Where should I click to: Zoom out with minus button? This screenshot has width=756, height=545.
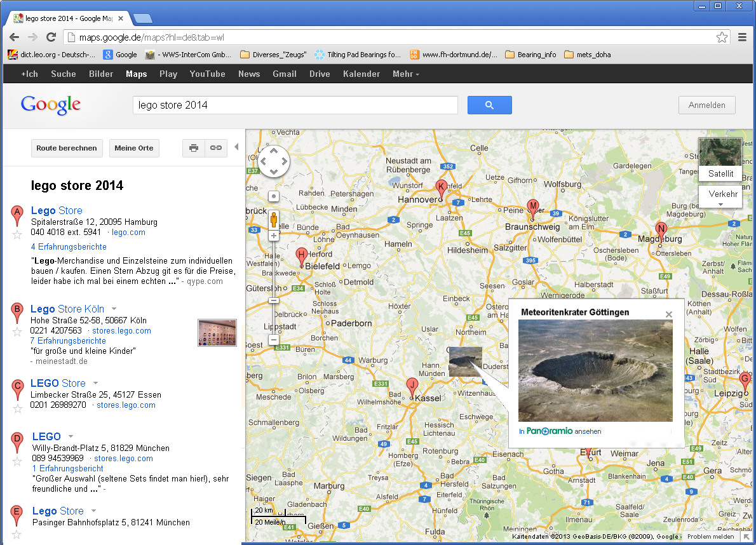273,339
